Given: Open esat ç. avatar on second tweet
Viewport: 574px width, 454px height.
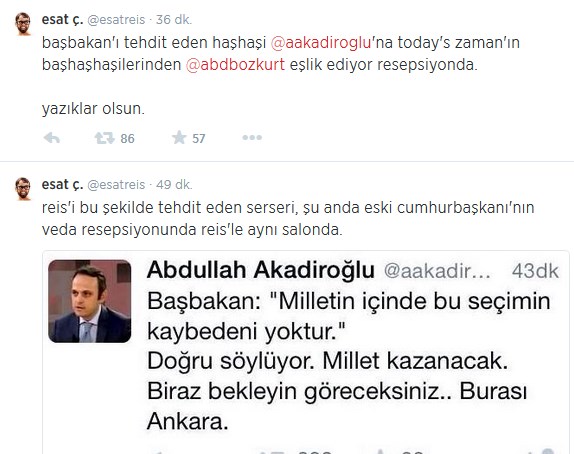Looking at the screenshot, I should (x=23, y=189).
